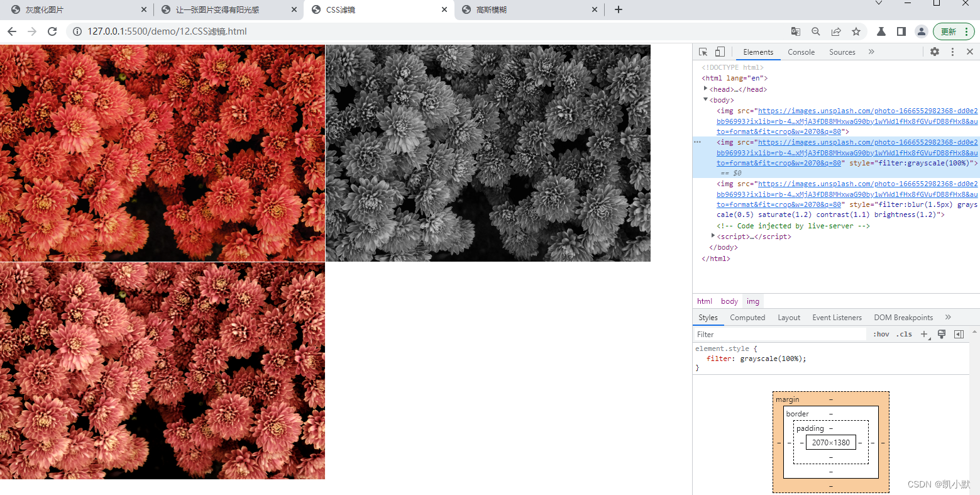Screen dimensions: 980x495
Task: Select the Elements panel tab
Action: pos(758,52)
